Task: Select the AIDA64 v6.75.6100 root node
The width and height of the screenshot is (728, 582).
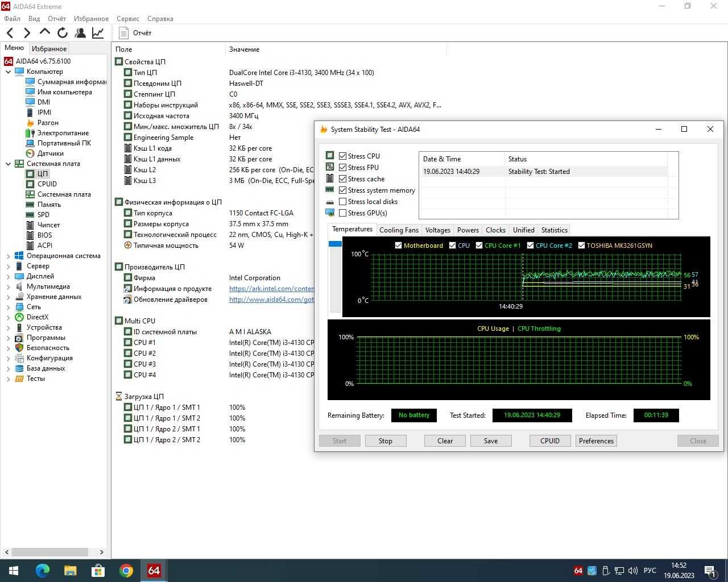Action: 43,61
